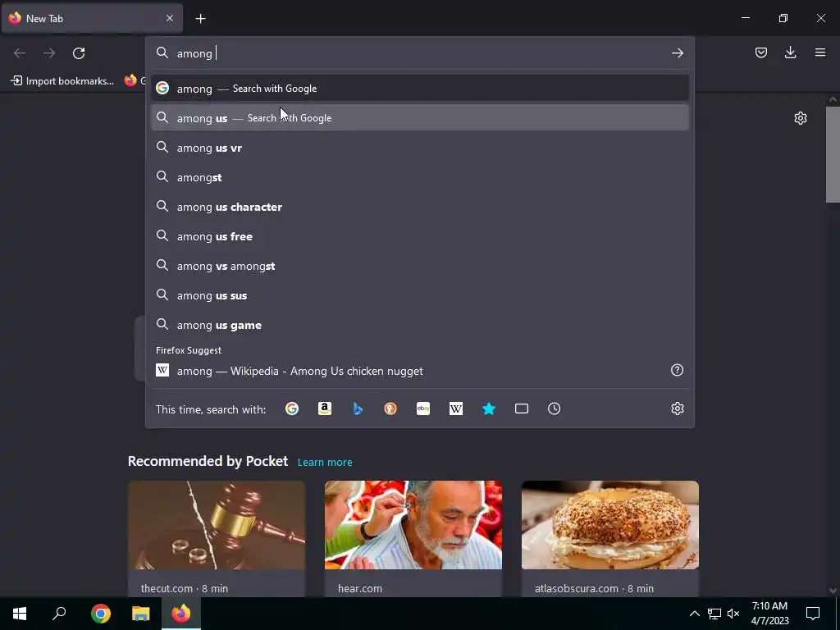Close the New Tab tab
The width and height of the screenshot is (840, 630).
click(x=170, y=18)
